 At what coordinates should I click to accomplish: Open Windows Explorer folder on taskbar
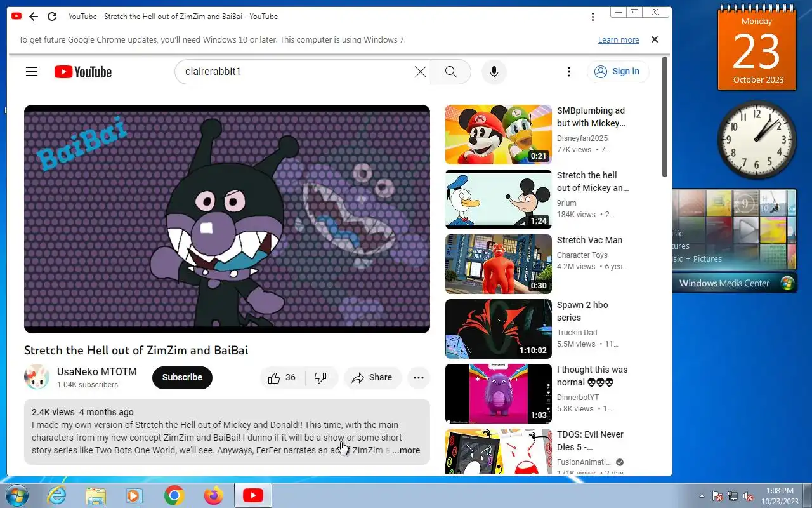tap(96, 496)
